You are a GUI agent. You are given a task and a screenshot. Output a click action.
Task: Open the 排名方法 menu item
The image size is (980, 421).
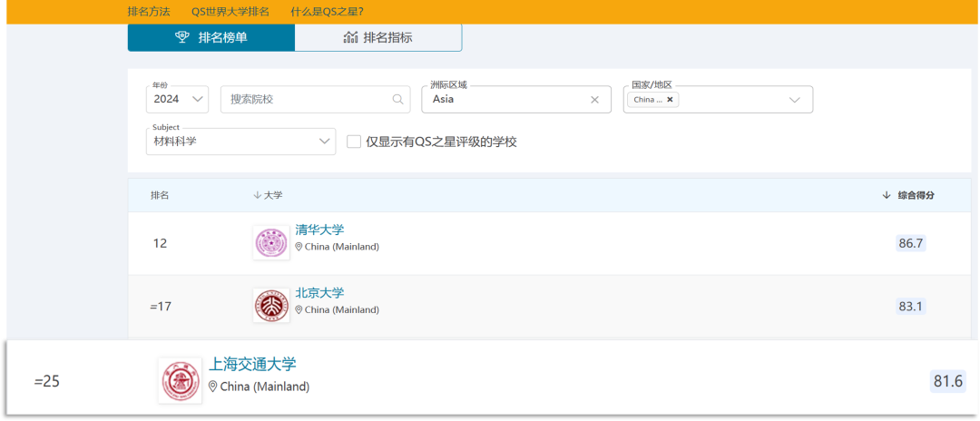coord(148,11)
